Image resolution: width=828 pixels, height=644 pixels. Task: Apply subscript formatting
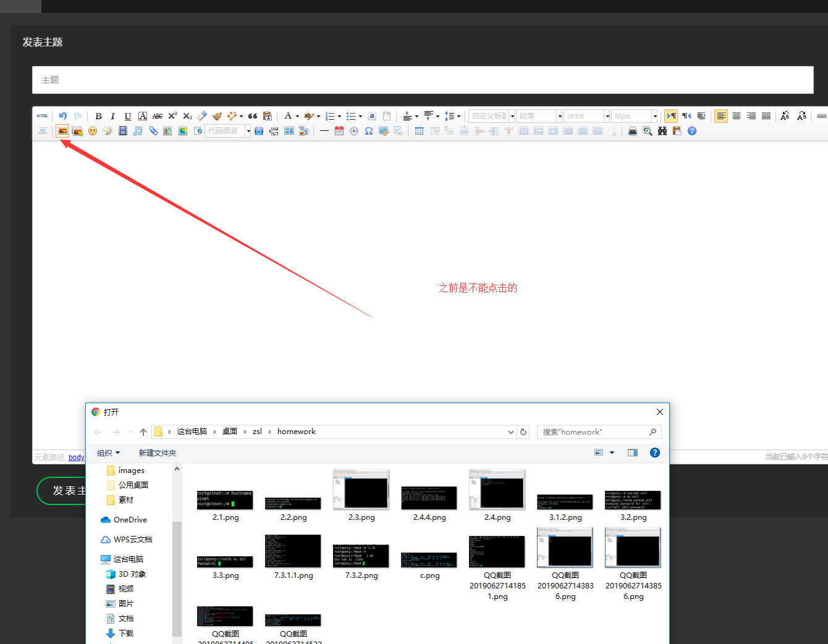pyautogui.click(x=187, y=116)
